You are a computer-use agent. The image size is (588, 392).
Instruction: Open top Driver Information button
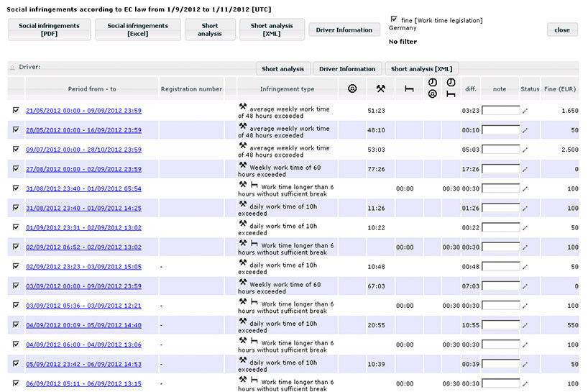tap(344, 30)
